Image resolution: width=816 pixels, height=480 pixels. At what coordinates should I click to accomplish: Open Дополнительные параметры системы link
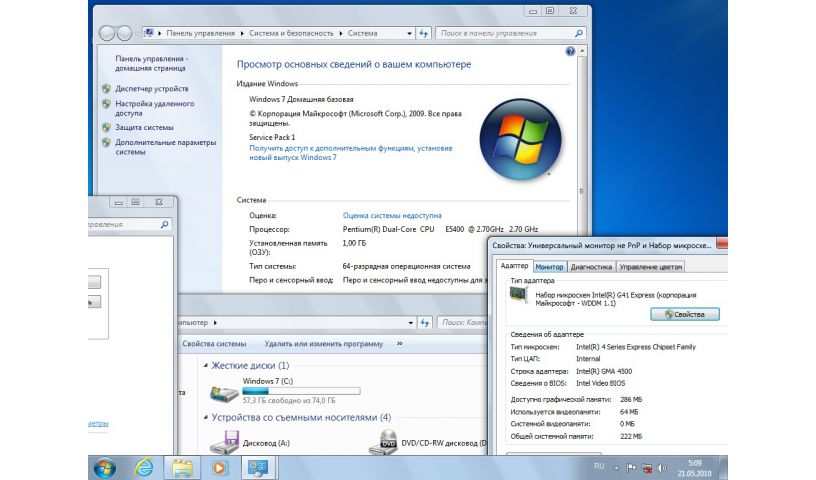pyautogui.click(x=165, y=147)
